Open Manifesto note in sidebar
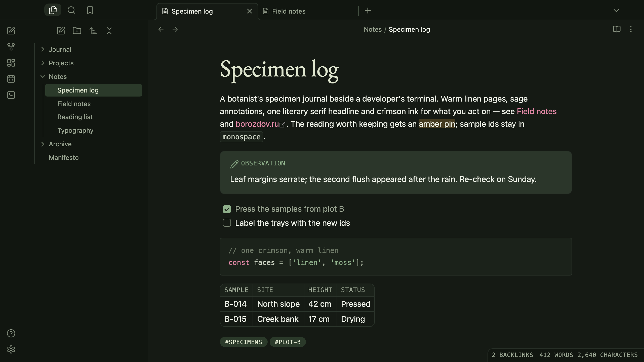This screenshot has height=362, width=644. point(89,158)
